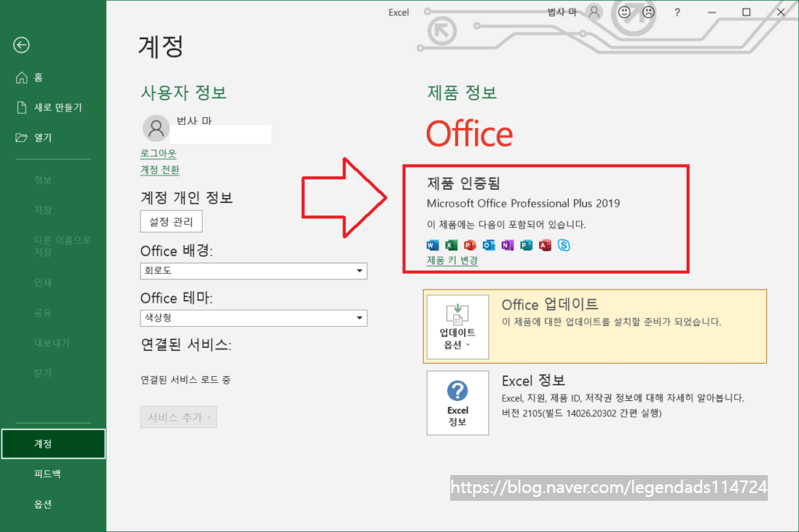
Task: Click the 설정 관리 button
Action: pos(171,222)
